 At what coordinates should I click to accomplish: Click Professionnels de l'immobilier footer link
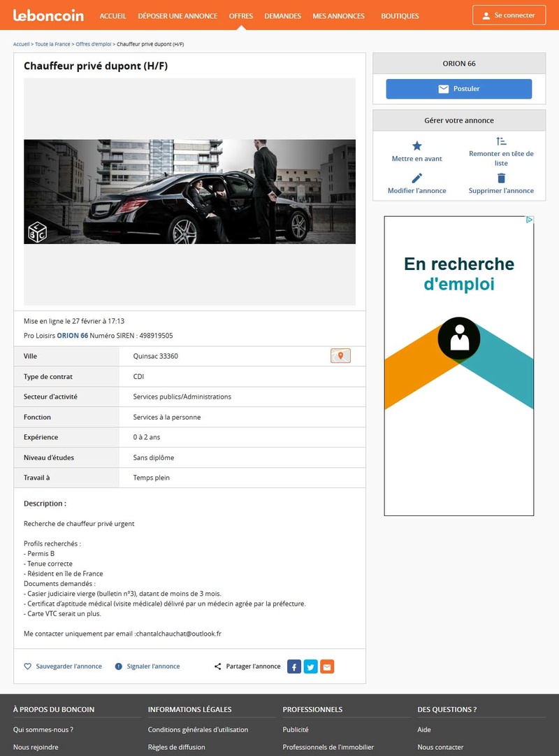point(328,747)
